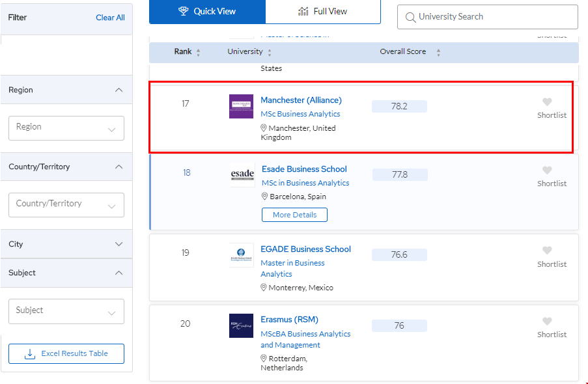Sort by Overall Score arrows
Screen dimensions: 588x384
click(x=438, y=52)
